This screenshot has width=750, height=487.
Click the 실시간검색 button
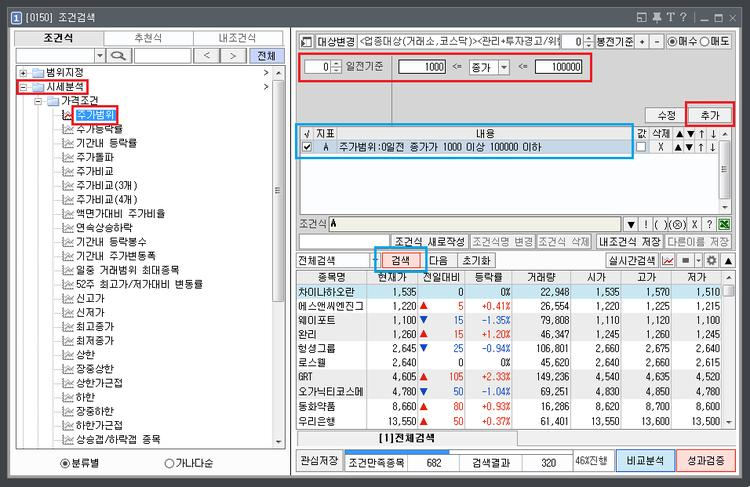[632, 260]
